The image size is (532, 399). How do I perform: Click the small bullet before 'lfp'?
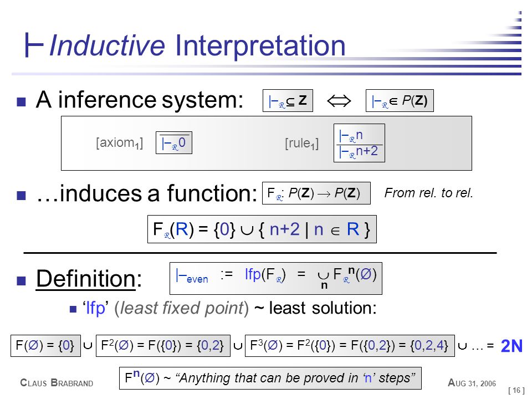[x=73, y=309]
